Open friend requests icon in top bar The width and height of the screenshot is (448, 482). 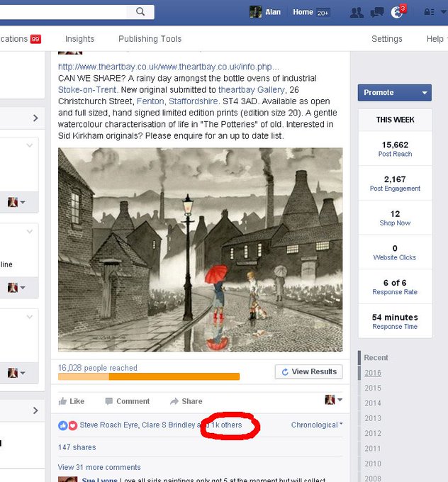tap(357, 12)
